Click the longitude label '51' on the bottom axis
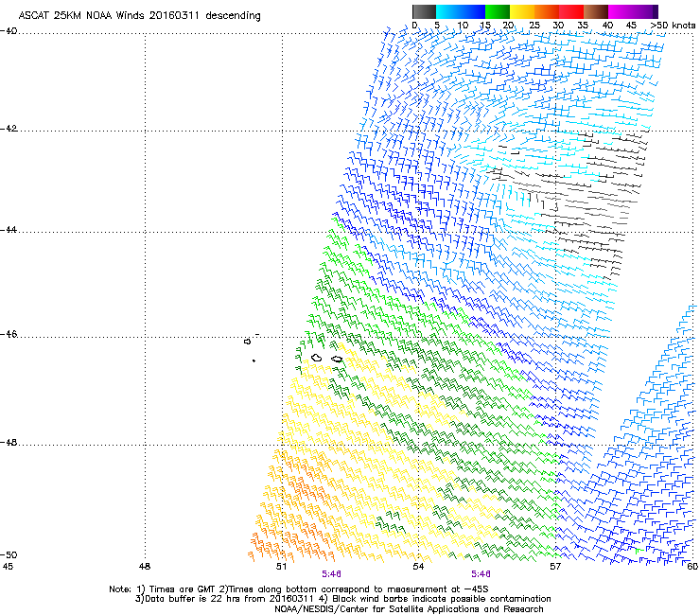The width and height of the screenshot is (700, 615). [281, 567]
